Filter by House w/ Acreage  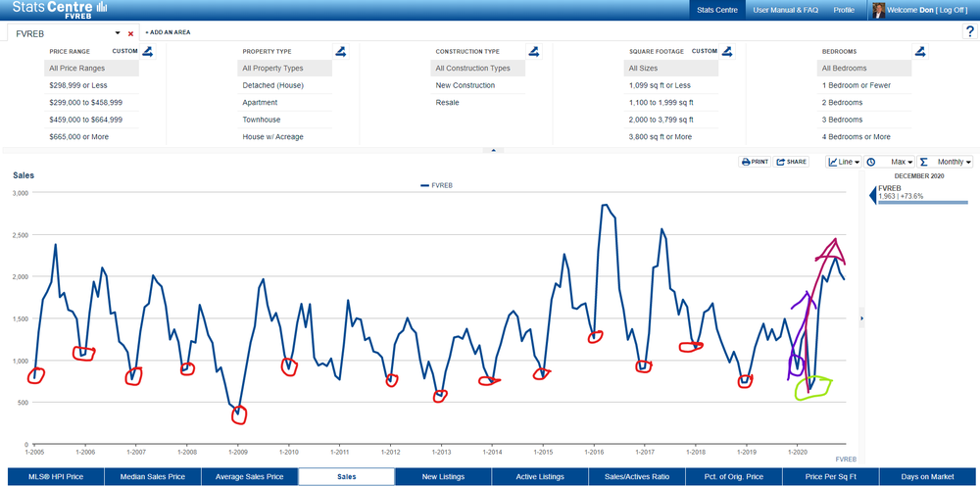(284, 137)
